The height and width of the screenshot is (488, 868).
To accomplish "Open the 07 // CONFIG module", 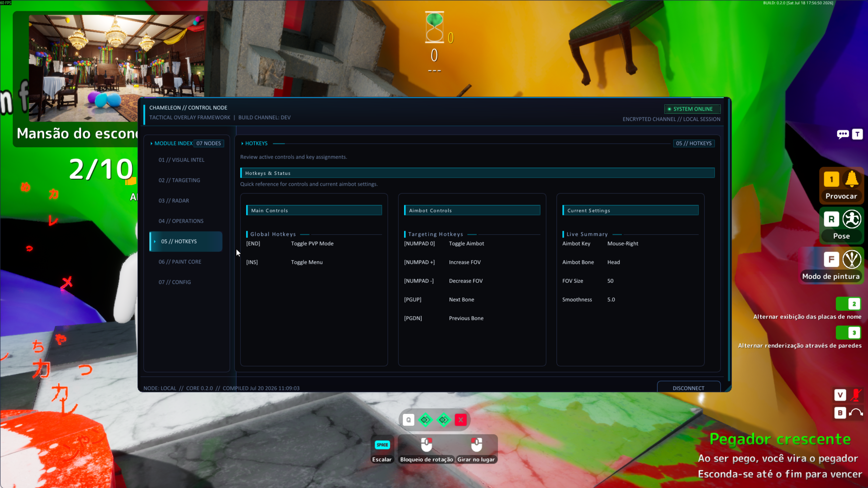I will 175,282.
